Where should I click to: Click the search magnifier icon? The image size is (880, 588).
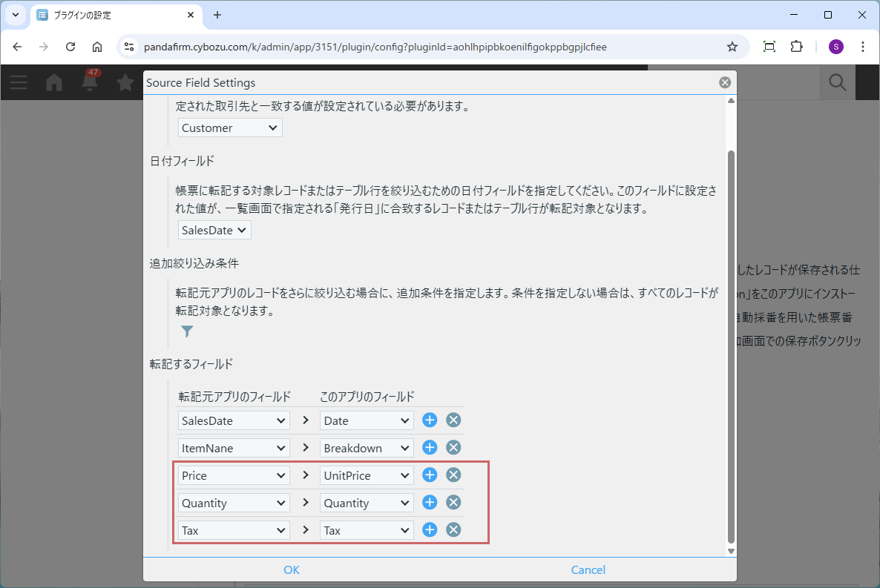(x=838, y=82)
